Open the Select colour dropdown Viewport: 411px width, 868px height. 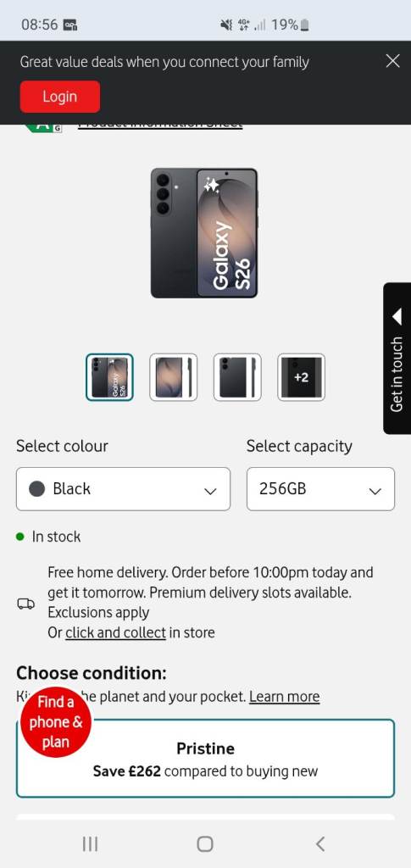124,489
